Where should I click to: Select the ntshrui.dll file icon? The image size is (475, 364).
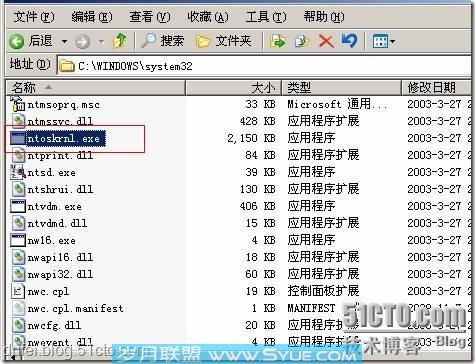[18, 189]
